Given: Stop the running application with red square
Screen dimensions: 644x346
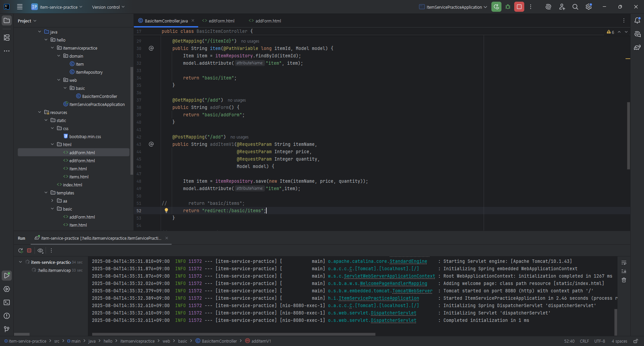Looking at the screenshot, I should pyautogui.click(x=519, y=7).
